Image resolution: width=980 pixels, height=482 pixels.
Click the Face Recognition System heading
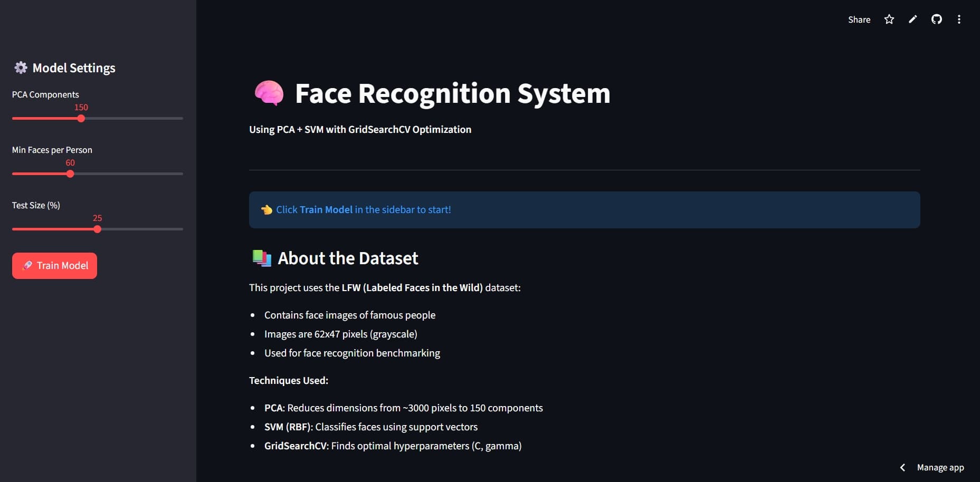pos(452,94)
